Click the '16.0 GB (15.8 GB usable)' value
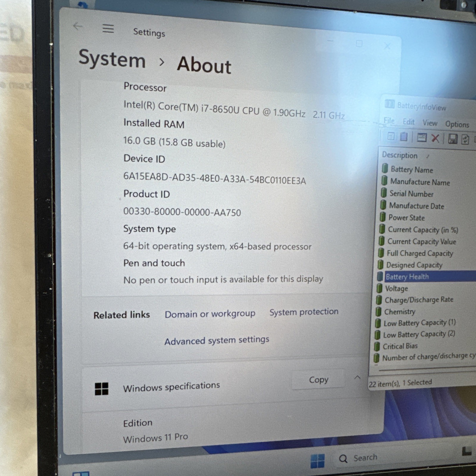This screenshot has height=476, width=476. (174, 142)
